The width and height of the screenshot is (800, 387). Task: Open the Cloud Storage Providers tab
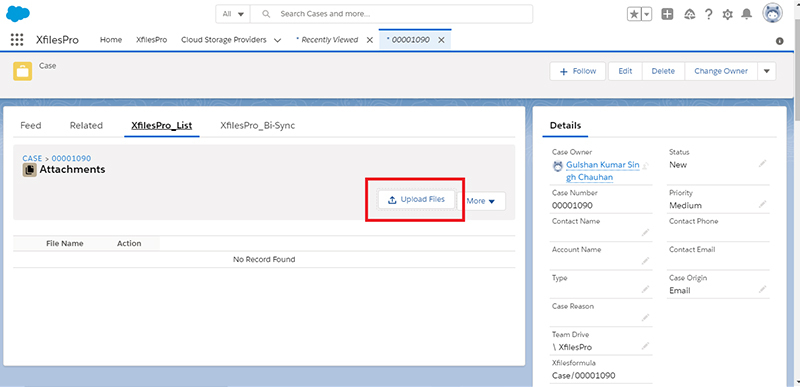(x=223, y=40)
